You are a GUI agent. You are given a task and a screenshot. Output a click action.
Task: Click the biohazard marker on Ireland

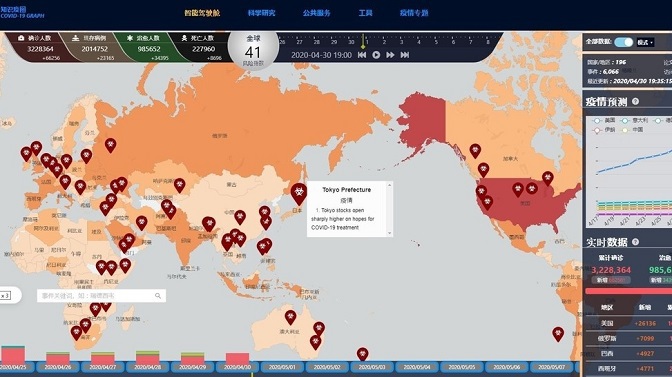(26, 154)
